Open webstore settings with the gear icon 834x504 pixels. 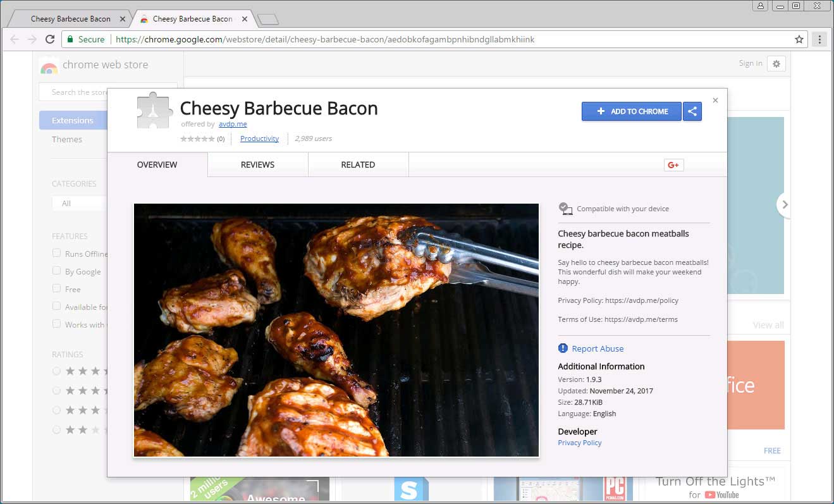[776, 63]
